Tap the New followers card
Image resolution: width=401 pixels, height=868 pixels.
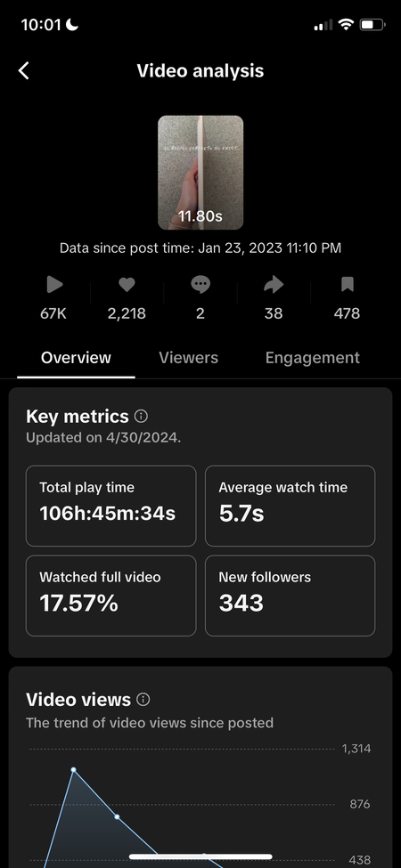pos(290,596)
